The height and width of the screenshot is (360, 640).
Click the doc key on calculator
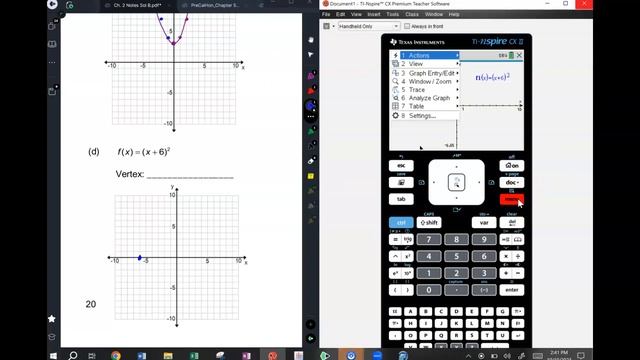click(x=512, y=182)
